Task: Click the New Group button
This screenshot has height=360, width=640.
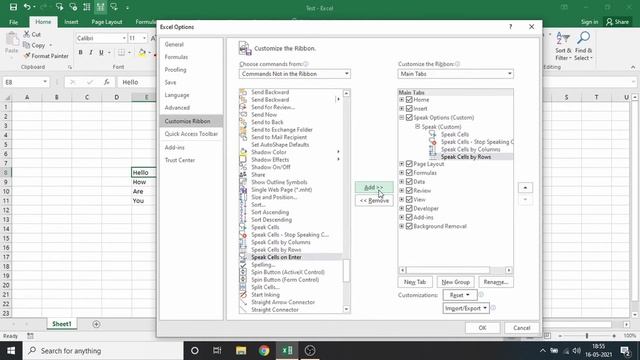Action: tap(456, 282)
